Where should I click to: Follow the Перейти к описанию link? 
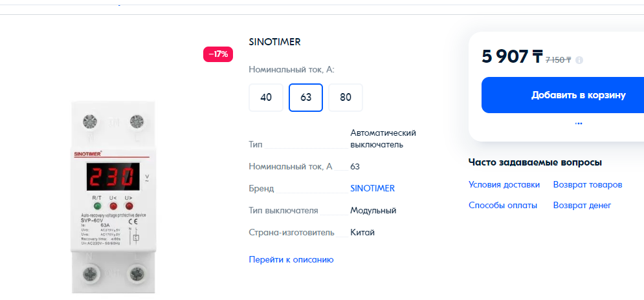click(x=291, y=260)
